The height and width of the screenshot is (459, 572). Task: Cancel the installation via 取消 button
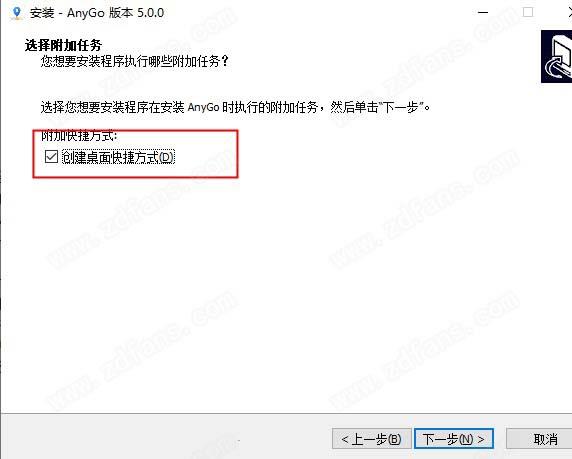pyautogui.click(x=539, y=439)
